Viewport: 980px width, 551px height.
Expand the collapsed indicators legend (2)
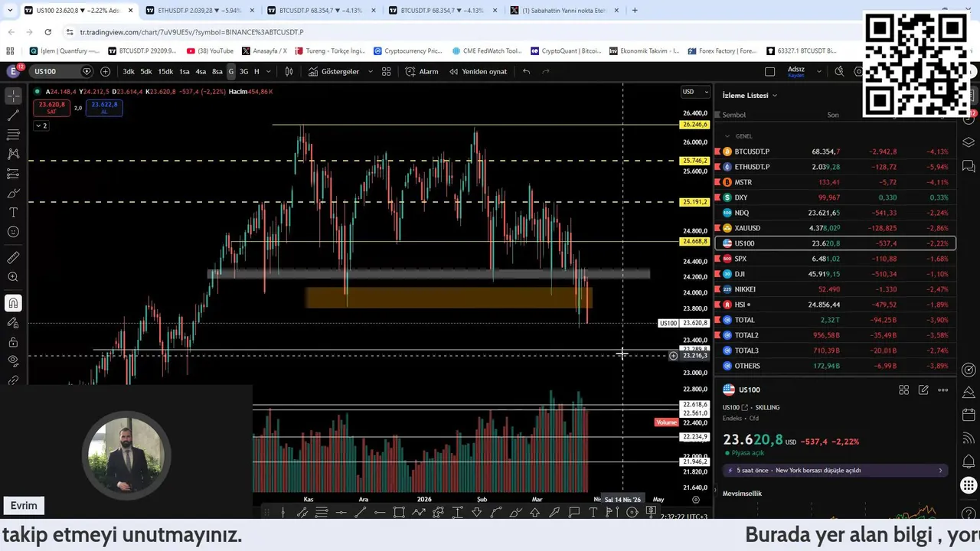pos(41,126)
